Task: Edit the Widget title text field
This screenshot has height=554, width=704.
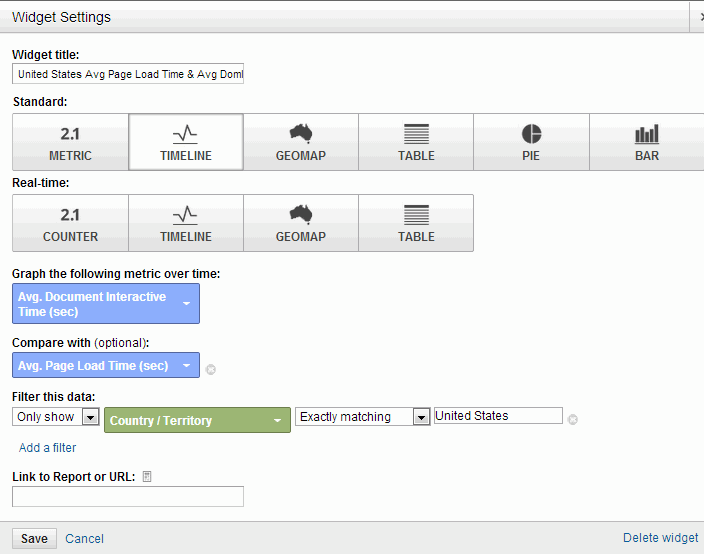Action: click(128, 74)
